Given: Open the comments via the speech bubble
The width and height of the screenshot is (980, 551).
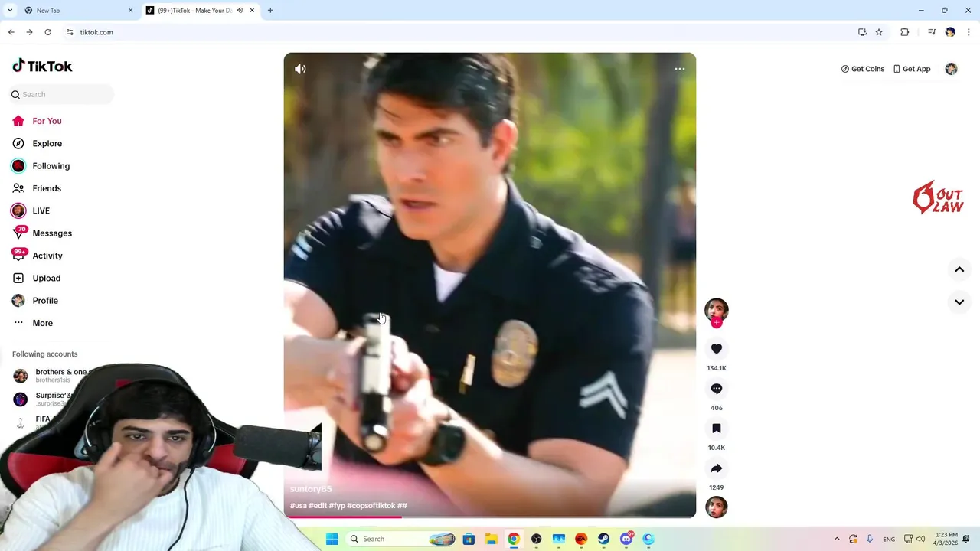Looking at the screenshot, I should 717,389.
